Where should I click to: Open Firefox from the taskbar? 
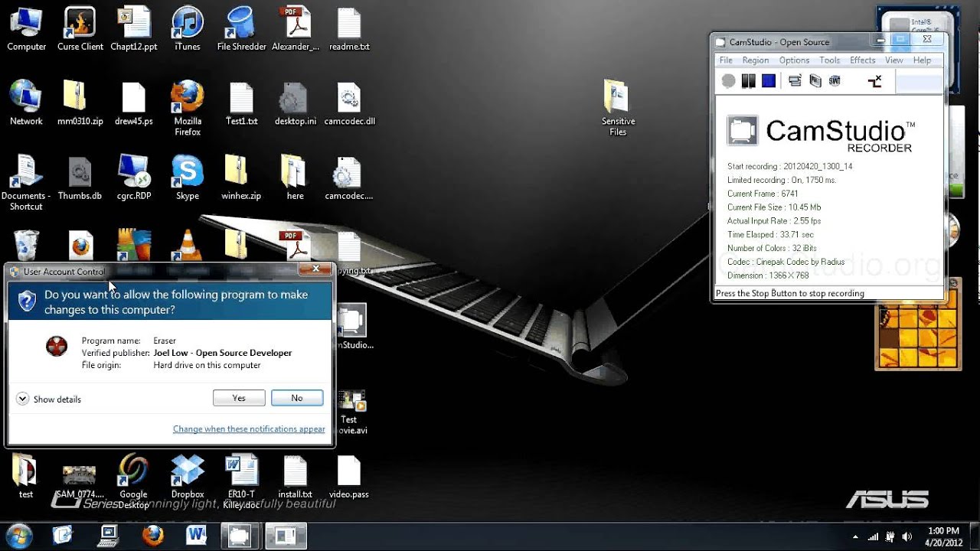pos(153,536)
